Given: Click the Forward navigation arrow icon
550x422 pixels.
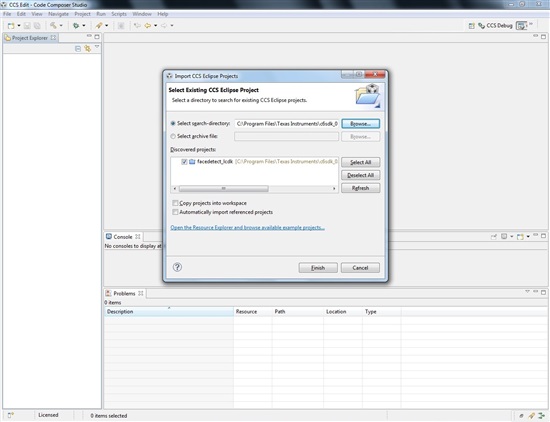Looking at the screenshot, I should click(x=164, y=26).
